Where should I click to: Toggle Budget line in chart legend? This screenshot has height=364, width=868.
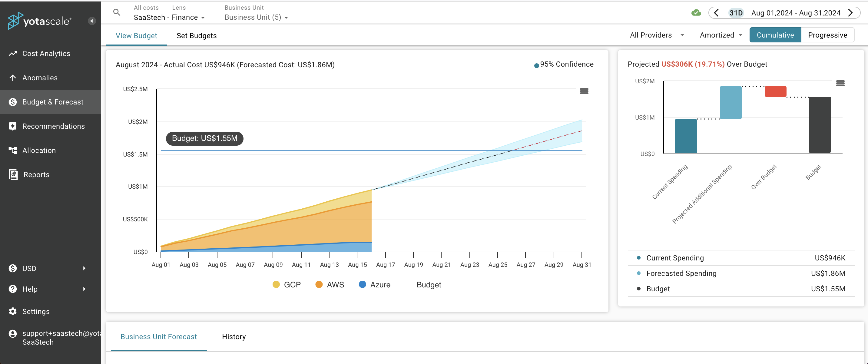tap(422, 285)
